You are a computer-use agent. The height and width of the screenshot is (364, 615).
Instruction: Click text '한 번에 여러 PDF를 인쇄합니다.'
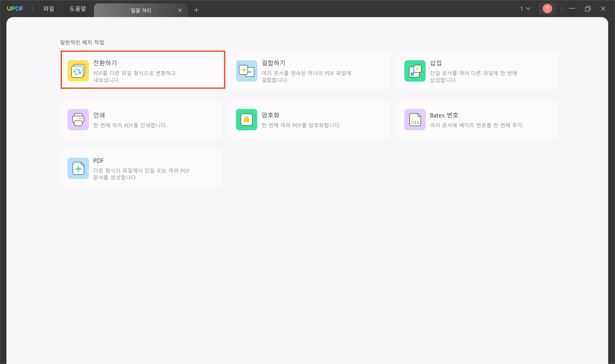point(130,125)
